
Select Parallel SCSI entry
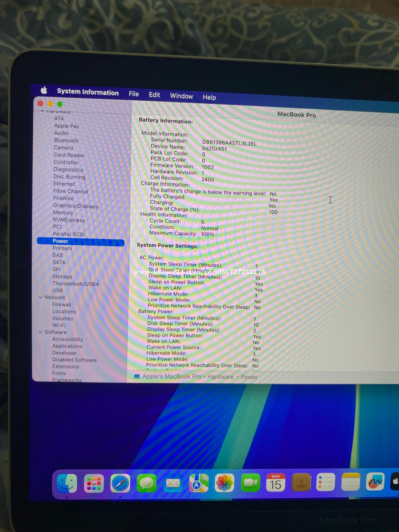click(69, 234)
